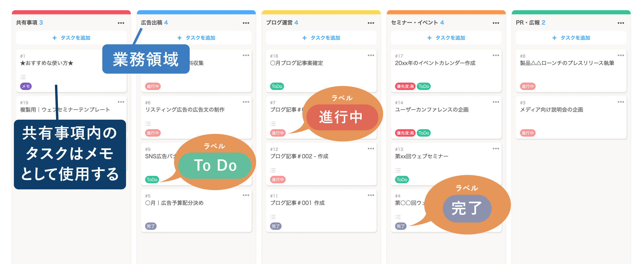Click the PR・広報 column title
Screen dimensions: 644x264
point(528,23)
